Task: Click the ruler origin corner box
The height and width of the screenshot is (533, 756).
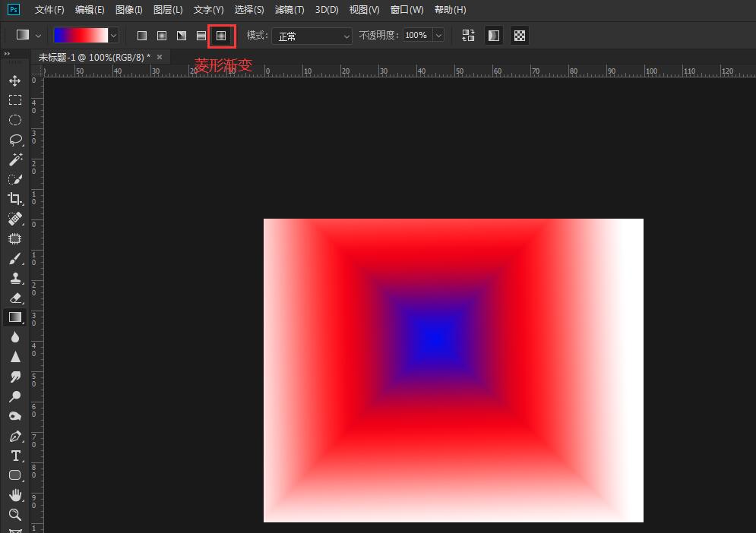Action: tap(36, 71)
